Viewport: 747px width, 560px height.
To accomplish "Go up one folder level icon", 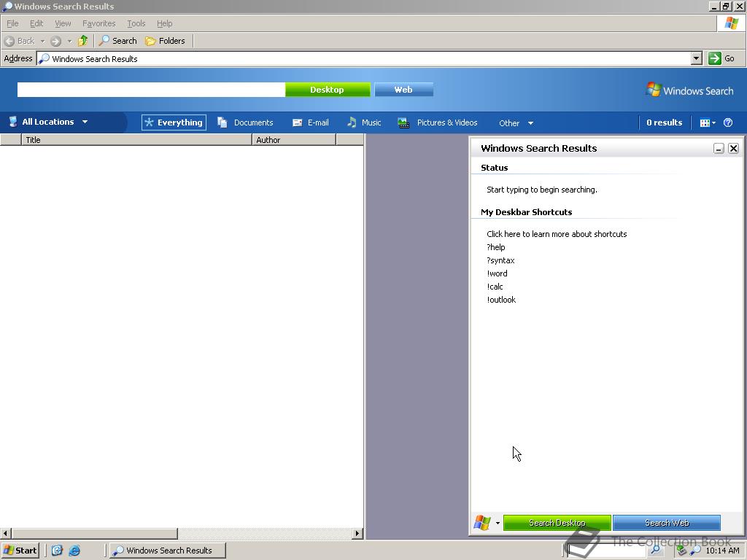I will [83, 41].
